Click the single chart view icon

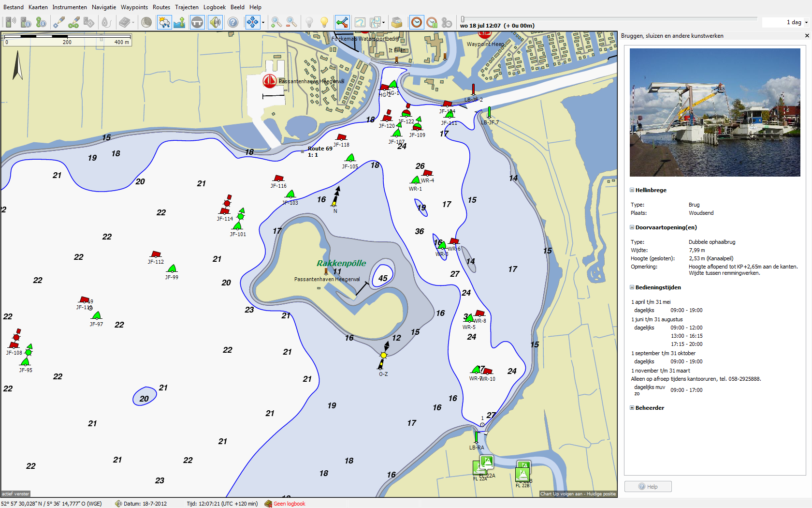(x=360, y=22)
